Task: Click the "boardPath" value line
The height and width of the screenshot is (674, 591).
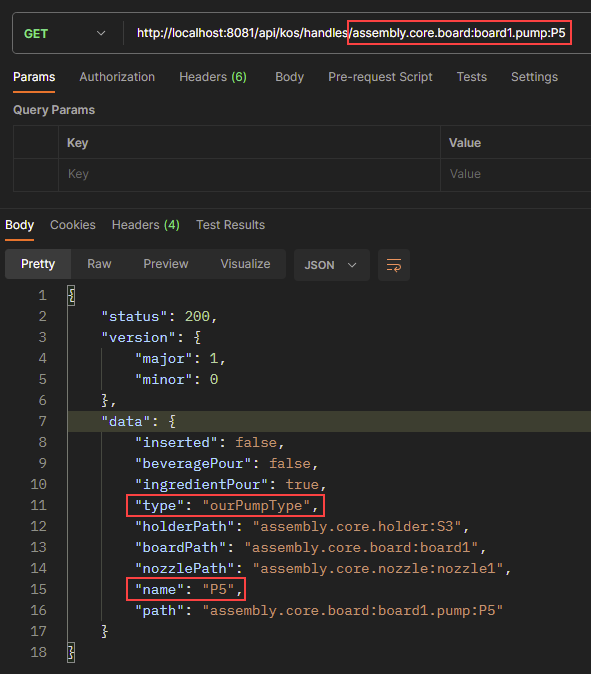Action: point(310,548)
